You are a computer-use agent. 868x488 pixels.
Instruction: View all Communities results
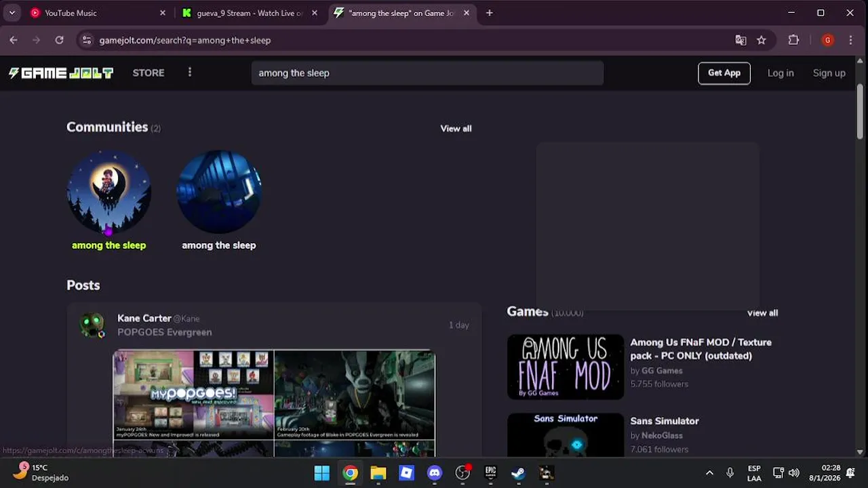[456, 128]
